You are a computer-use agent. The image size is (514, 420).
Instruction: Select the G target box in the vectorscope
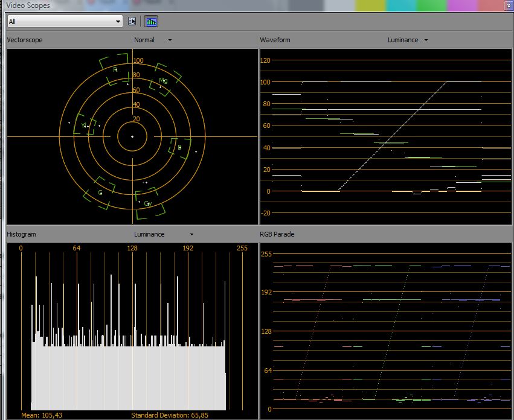101,192
